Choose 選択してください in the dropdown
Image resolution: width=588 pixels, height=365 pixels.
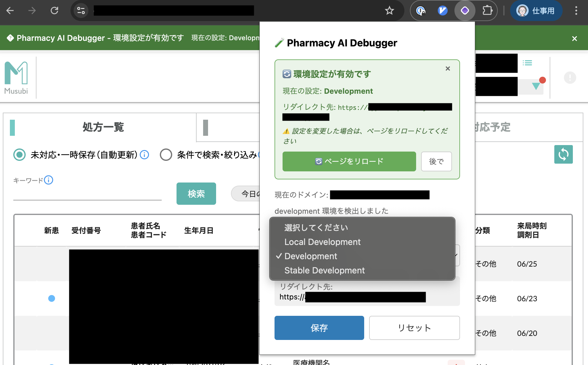[x=362, y=228]
